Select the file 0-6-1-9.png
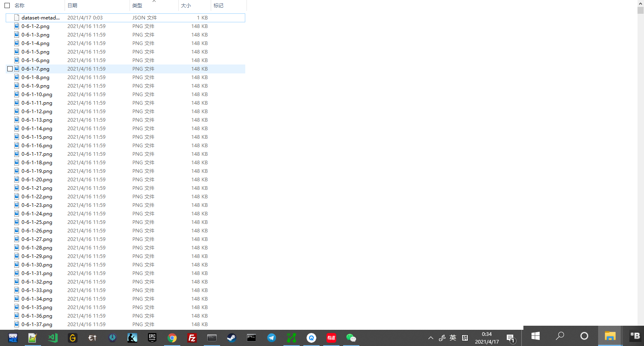Image resolution: width=644 pixels, height=346 pixels. pyautogui.click(x=35, y=86)
